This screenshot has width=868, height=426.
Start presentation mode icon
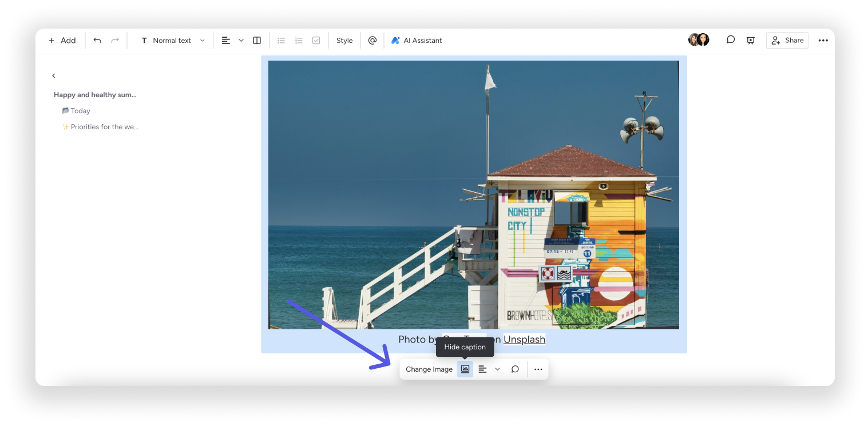(x=751, y=41)
